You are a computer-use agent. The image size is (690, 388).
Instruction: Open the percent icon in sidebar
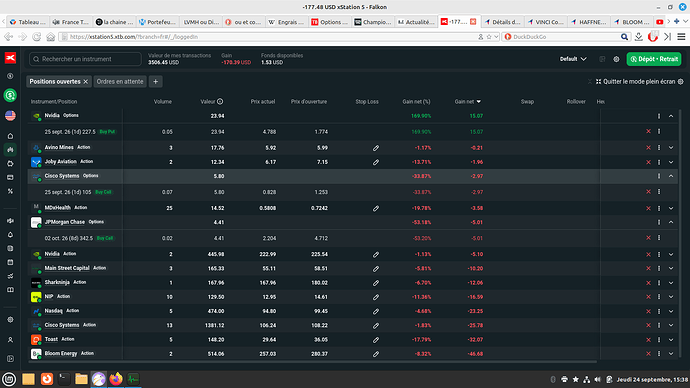tap(10, 191)
